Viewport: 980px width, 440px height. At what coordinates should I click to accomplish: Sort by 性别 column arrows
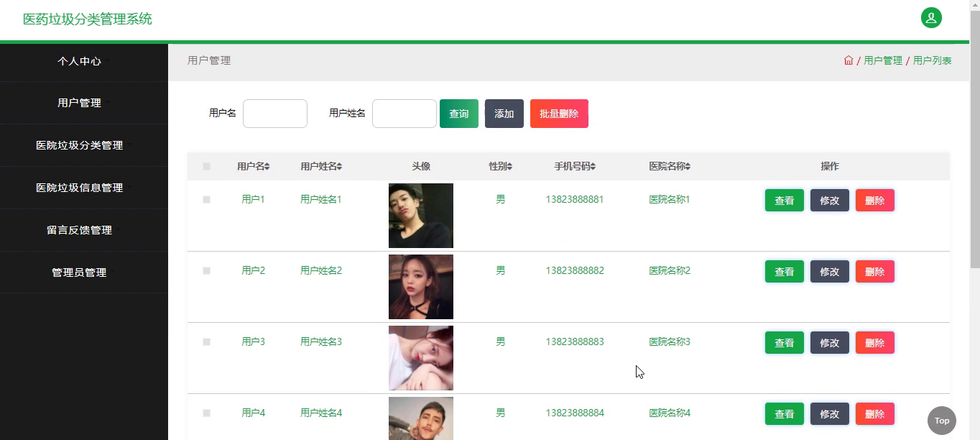pos(509,167)
